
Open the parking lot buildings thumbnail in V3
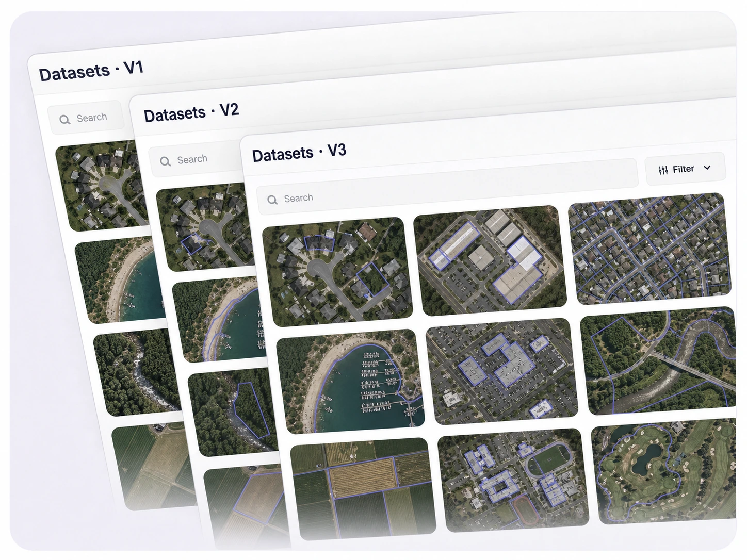point(501,371)
